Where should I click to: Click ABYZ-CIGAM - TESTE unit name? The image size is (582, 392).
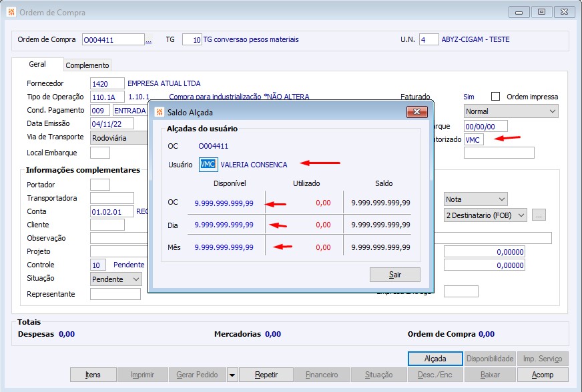[475, 40]
